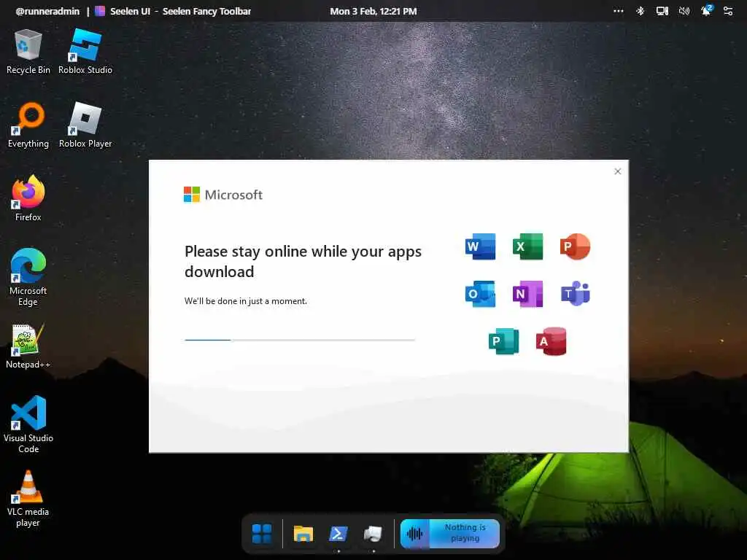Select the Roblox Studio desktop shortcut
Screen dimensions: 747x560
pyautogui.click(x=85, y=52)
